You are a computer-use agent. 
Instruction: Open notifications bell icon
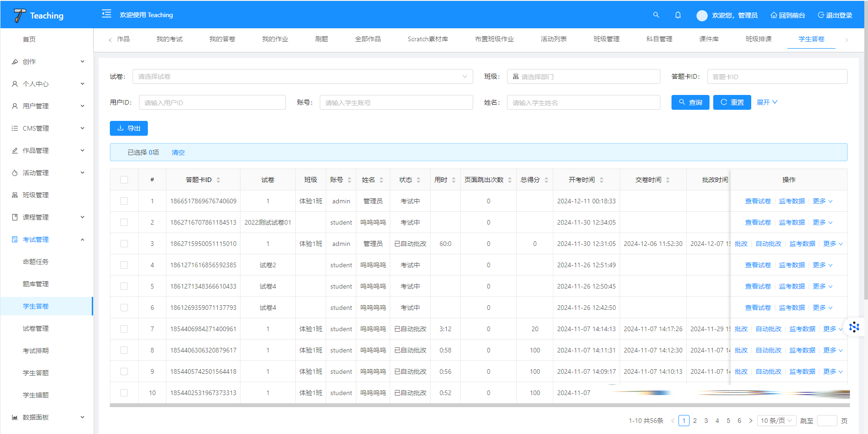[678, 15]
